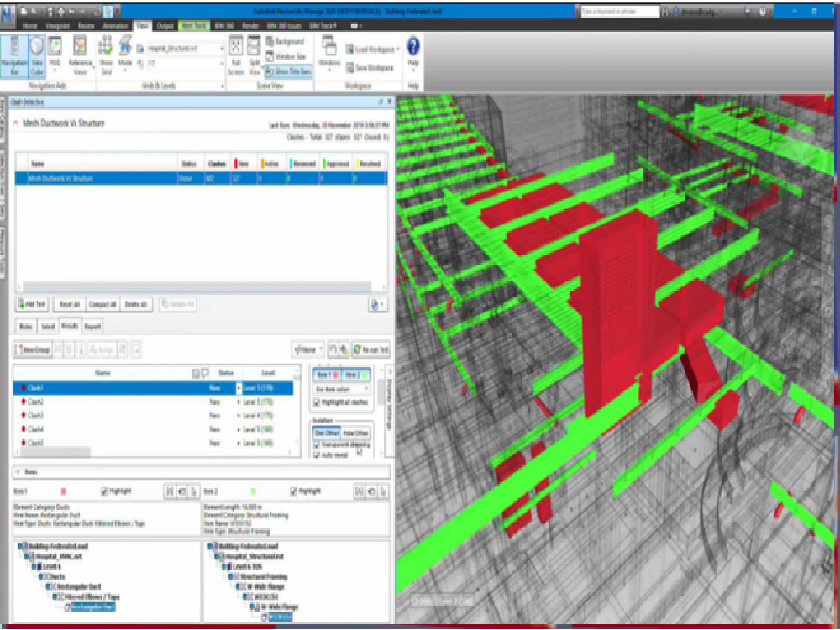
Task: Open the Background settings
Action: click(x=285, y=41)
